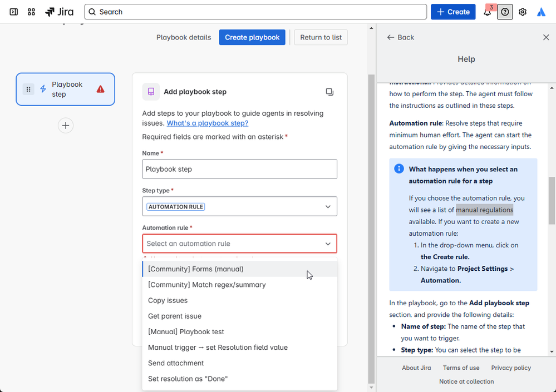The height and width of the screenshot is (392, 556).
Task: Open the Step type dropdown
Action: click(240, 206)
